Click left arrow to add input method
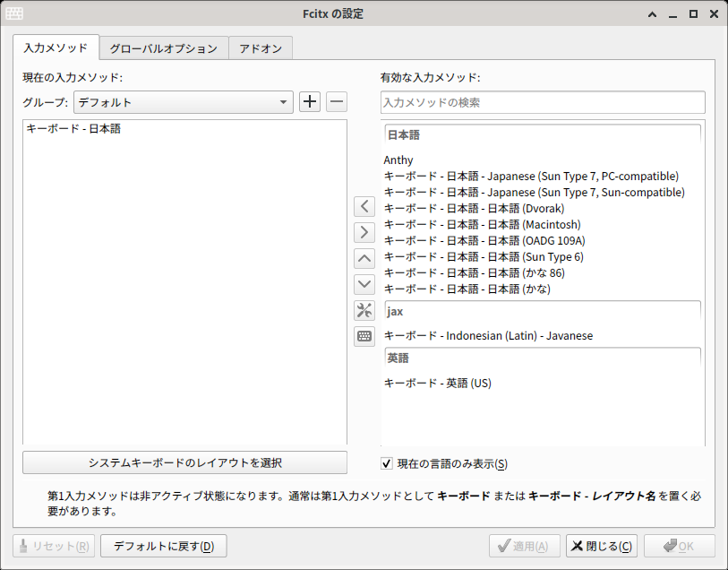Image resolution: width=728 pixels, height=570 pixels. click(364, 206)
